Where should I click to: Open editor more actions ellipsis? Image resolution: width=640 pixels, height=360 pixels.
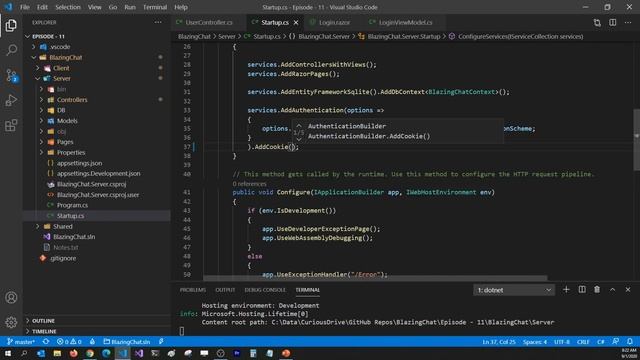click(628, 22)
